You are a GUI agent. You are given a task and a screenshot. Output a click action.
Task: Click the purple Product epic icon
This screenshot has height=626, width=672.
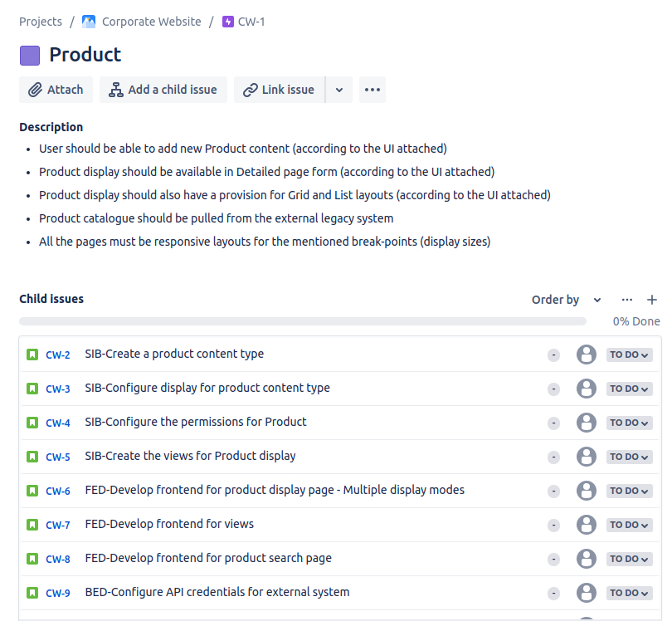[x=28, y=55]
